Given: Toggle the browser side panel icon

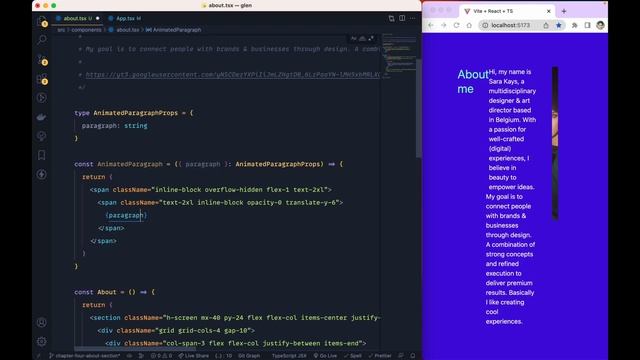Looking at the screenshot, I should coord(587,25).
